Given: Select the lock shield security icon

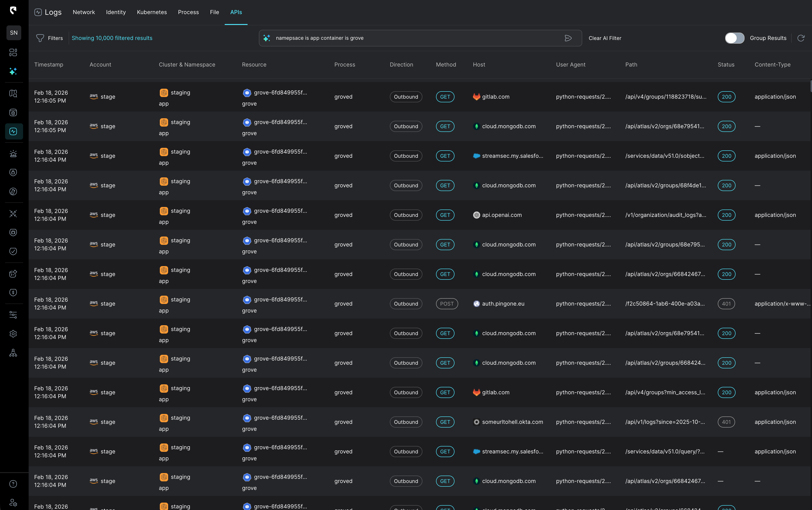Looking at the screenshot, I should (13, 172).
